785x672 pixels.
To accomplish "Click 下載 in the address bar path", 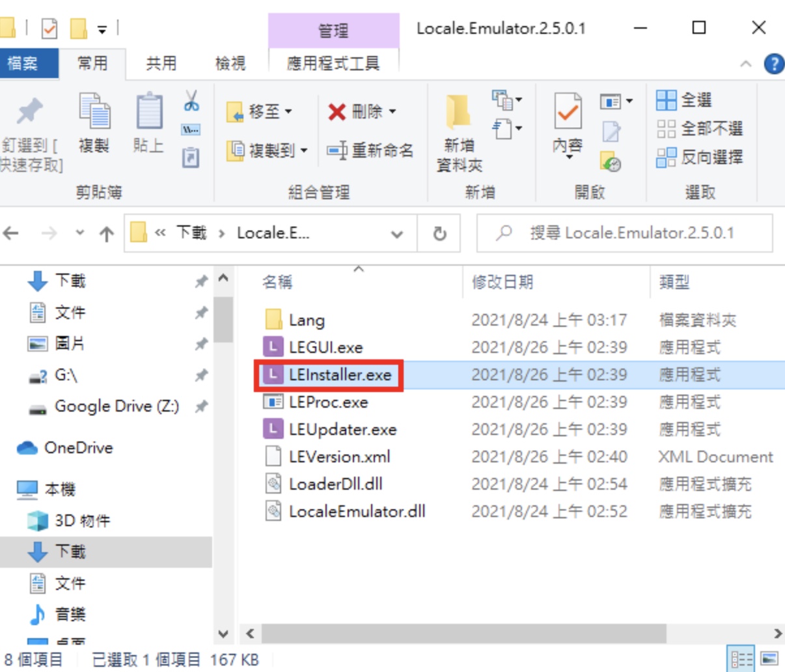I will [191, 233].
